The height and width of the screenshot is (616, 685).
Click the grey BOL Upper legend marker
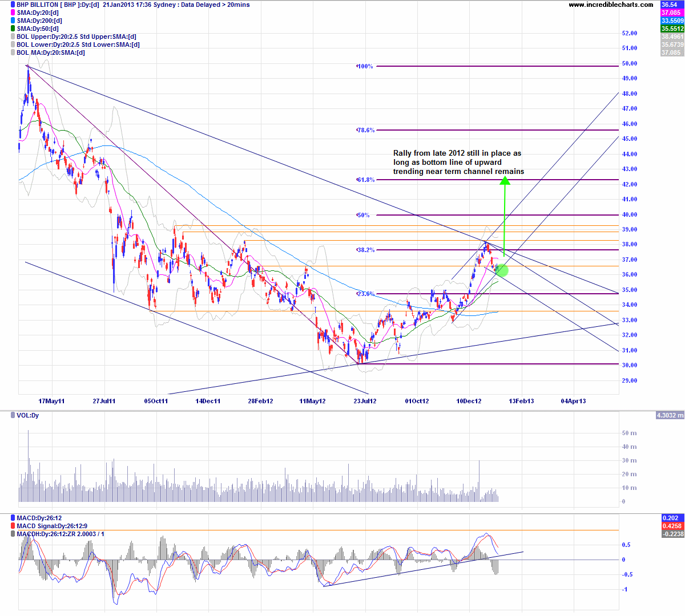(x=13, y=37)
